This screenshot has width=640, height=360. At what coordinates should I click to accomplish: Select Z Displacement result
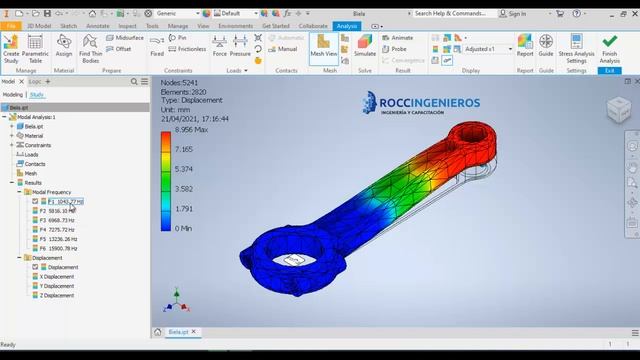click(x=57, y=295)
